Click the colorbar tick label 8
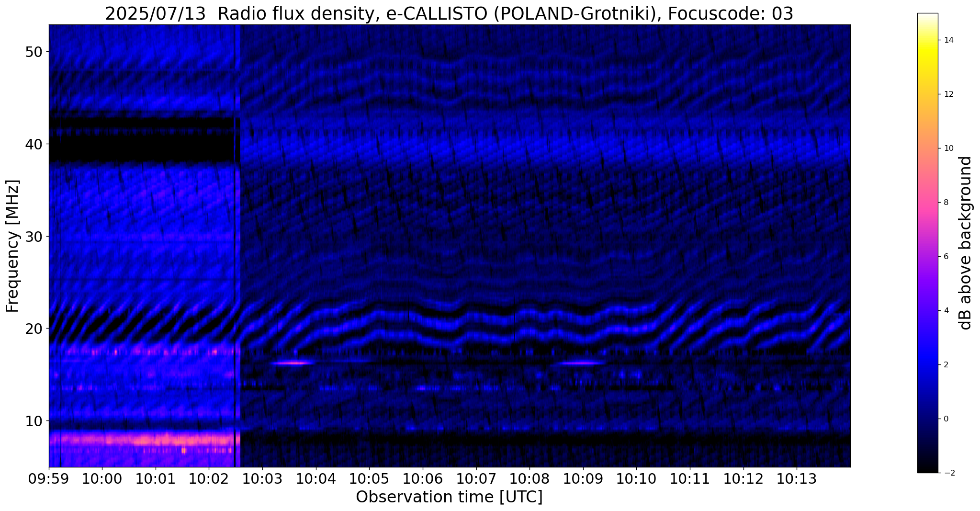Screen dimensions: 980x511 point(946,203)
